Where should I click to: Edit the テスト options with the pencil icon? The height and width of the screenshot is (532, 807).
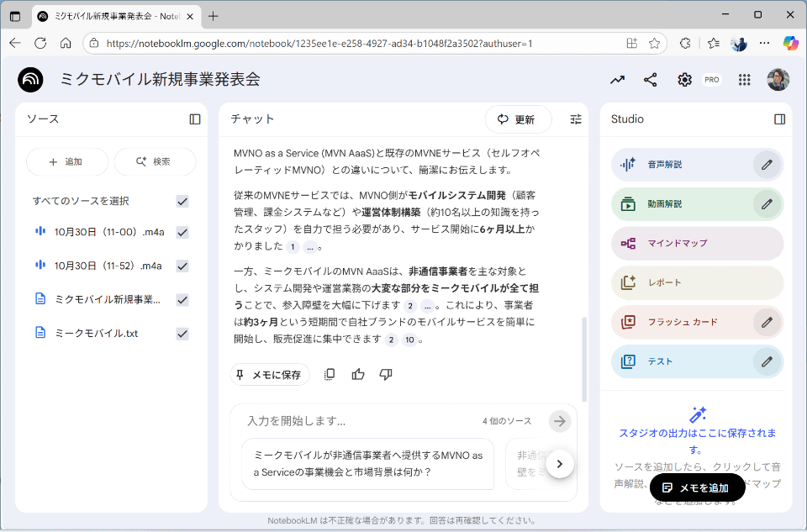point(767,361)
